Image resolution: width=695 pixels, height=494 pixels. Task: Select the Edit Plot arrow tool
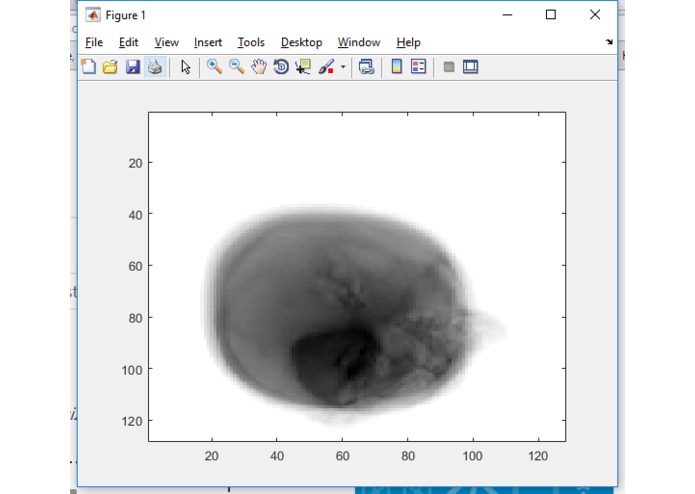coord(186,67)
